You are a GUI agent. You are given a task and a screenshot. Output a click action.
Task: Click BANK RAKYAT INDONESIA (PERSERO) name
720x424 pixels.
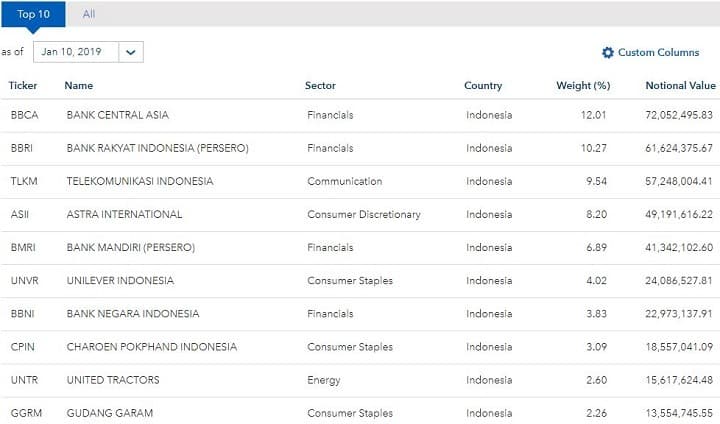tap(157, 148)
